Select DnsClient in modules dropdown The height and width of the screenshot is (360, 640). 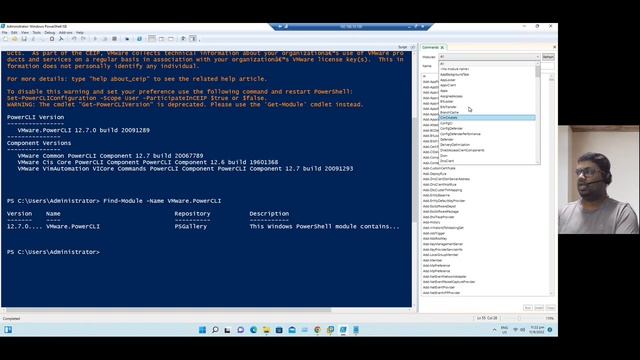click(x=487, y=161)
